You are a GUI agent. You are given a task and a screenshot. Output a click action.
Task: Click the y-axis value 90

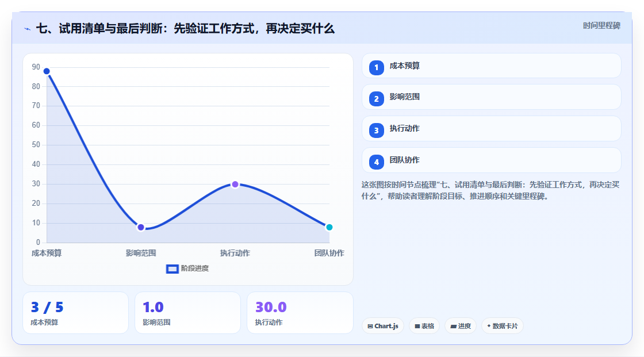point(36,67)
